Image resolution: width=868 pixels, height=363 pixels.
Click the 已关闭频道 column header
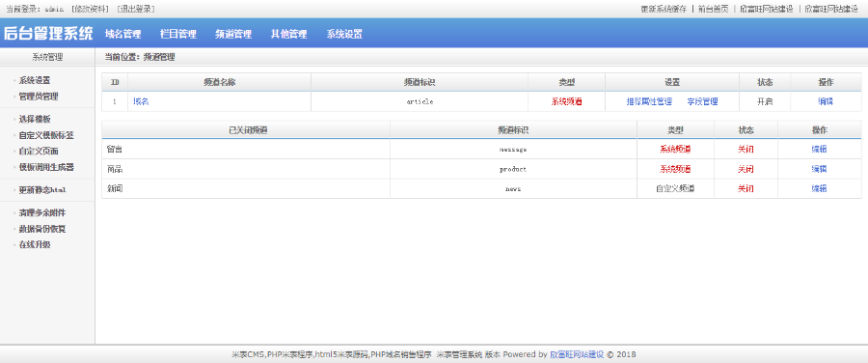246,129
